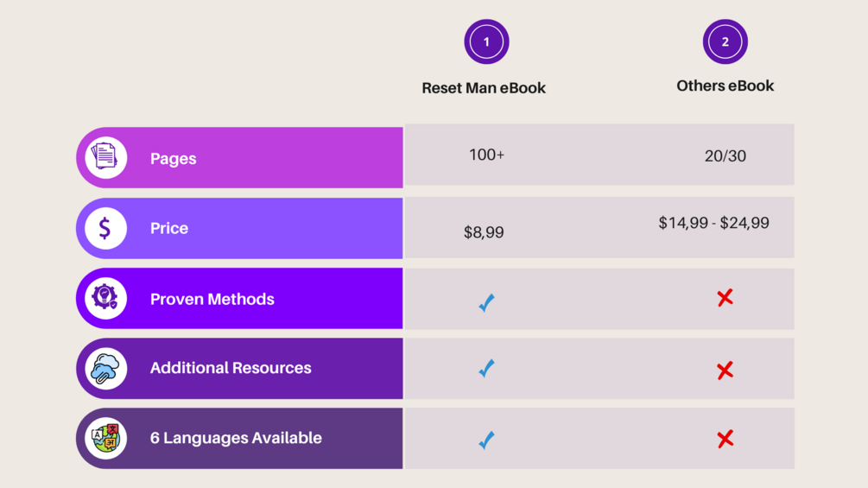Click the Price dollar sign icon
This screenshot has width=868, height=488.
click(105, 228)
